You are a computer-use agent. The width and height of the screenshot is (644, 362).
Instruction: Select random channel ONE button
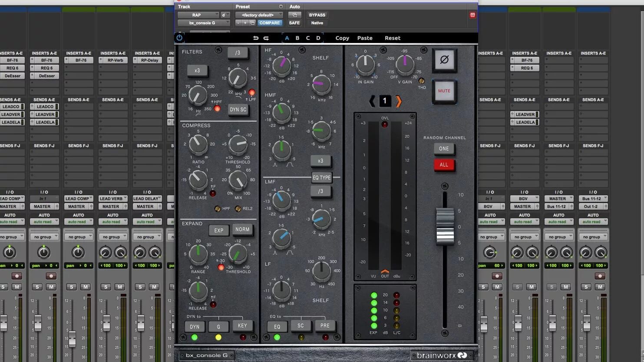point(444,148)
